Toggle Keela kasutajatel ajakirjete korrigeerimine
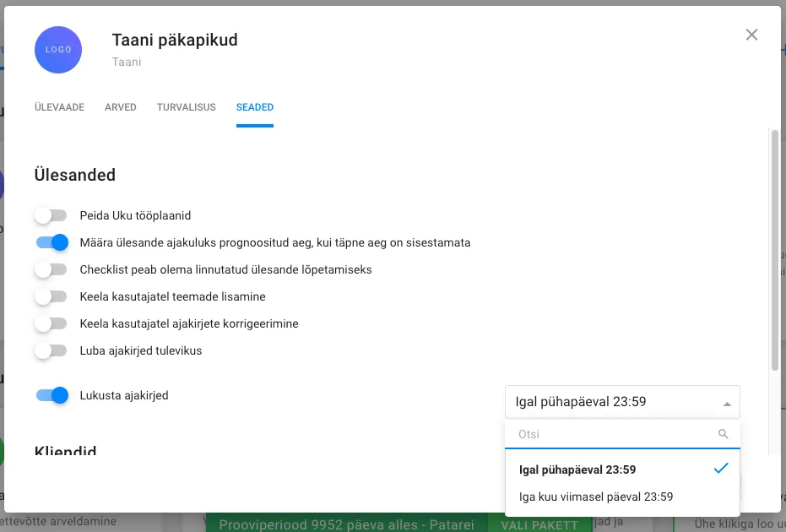The width and height of the screenshot is (786, 532). [x=51, y=324]
